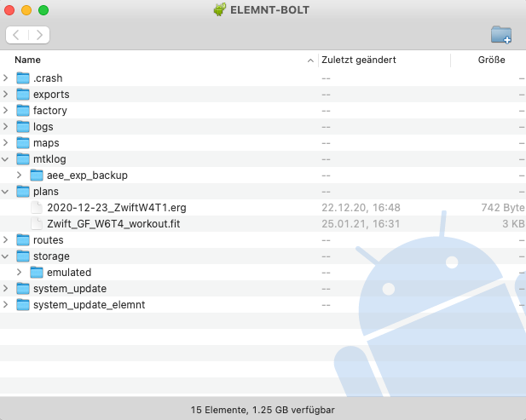
Task: Expand the .crash folder
Action: [x=6, y=78]
